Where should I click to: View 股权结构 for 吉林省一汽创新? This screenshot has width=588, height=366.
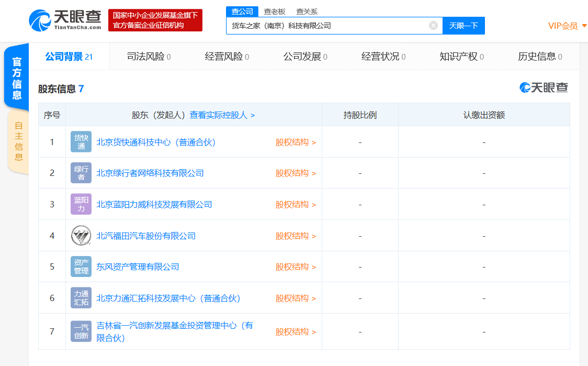[x=296, y=332]
